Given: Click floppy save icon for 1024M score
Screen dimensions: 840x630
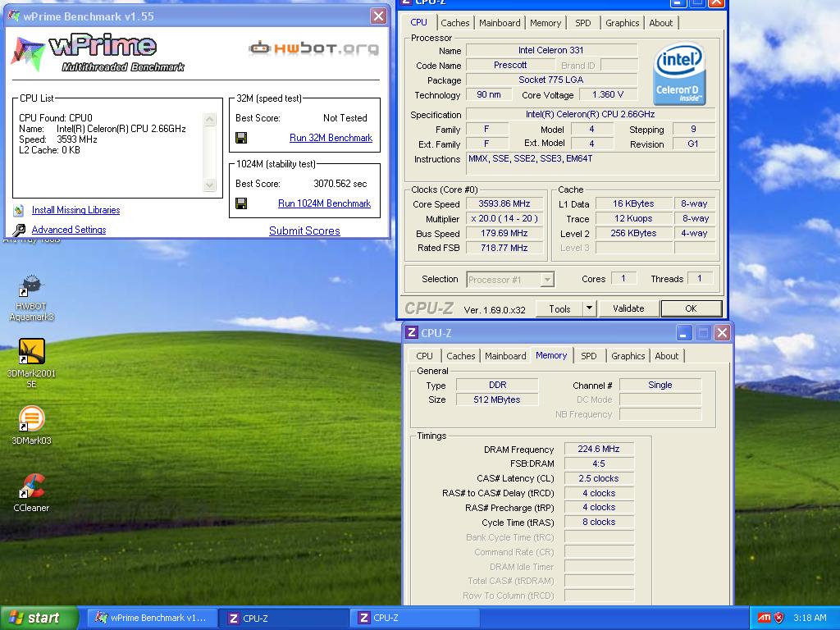Looking at the screenshot, I should [x=241, y=203].
